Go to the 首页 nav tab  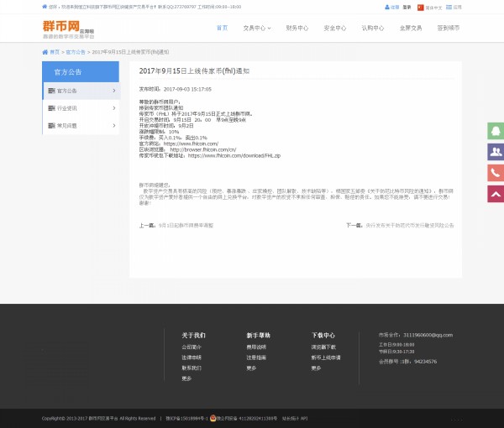click(222, 28)
